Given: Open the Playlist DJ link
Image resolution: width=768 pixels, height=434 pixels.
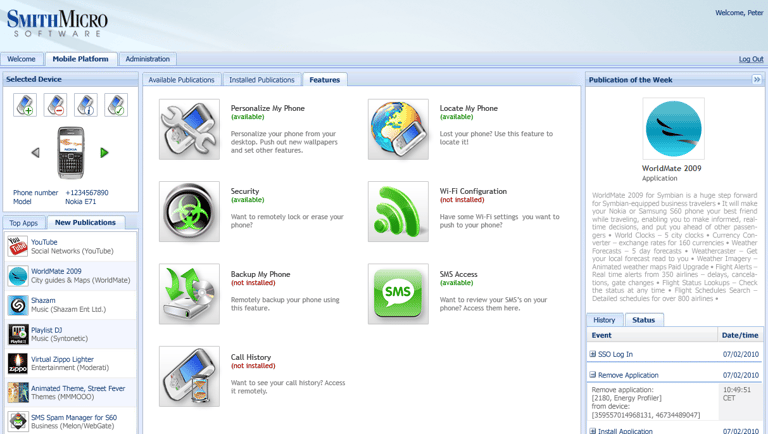Looking at the screenshot, I should 47,330.
